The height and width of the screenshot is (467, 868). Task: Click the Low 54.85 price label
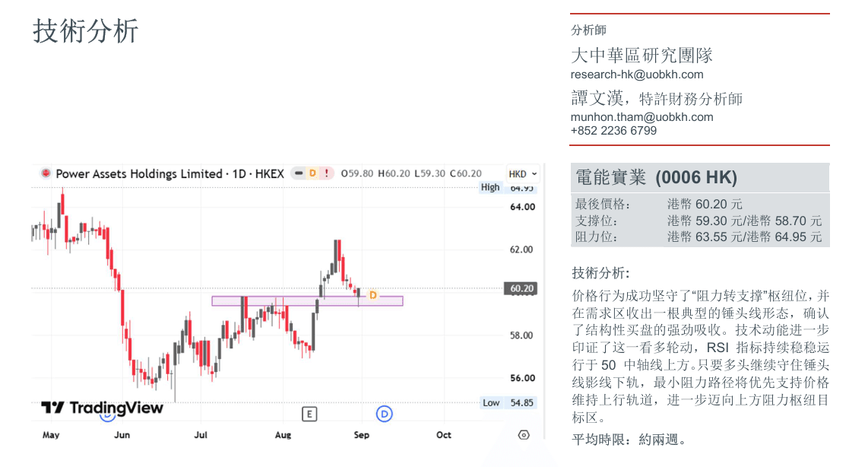coord(508,403)
